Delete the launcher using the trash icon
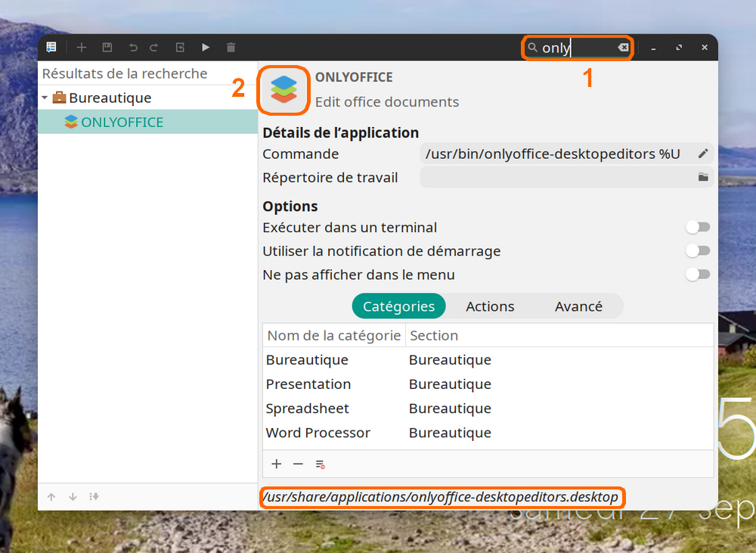 point(231,48)
